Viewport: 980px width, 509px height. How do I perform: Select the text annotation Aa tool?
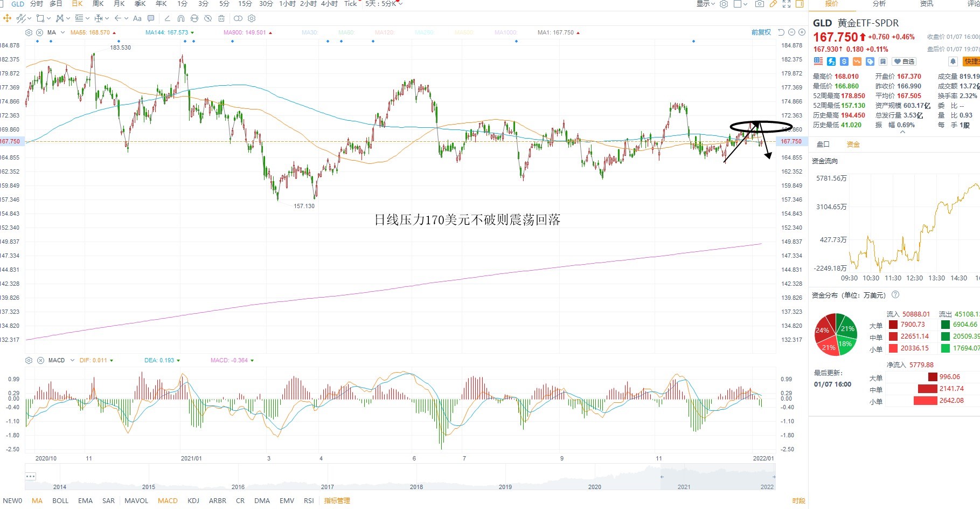click(137, 18)
